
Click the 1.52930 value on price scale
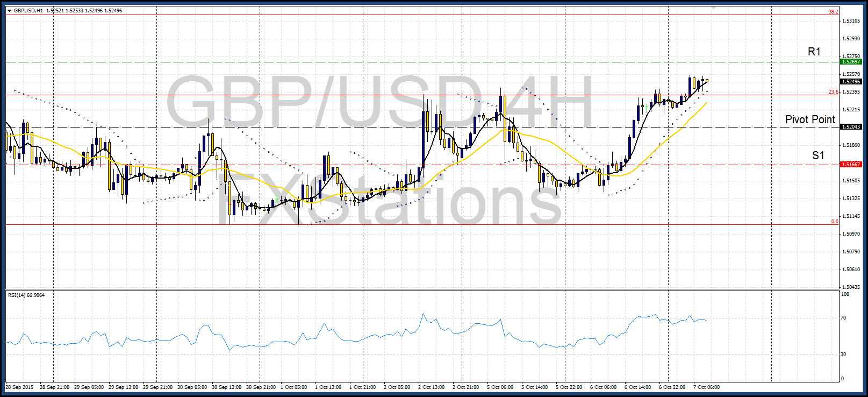(x=851, y=39)
